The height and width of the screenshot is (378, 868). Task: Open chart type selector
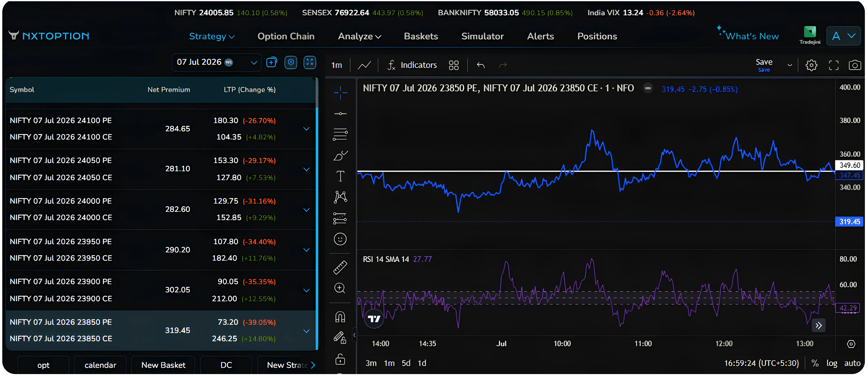[364, 65]
